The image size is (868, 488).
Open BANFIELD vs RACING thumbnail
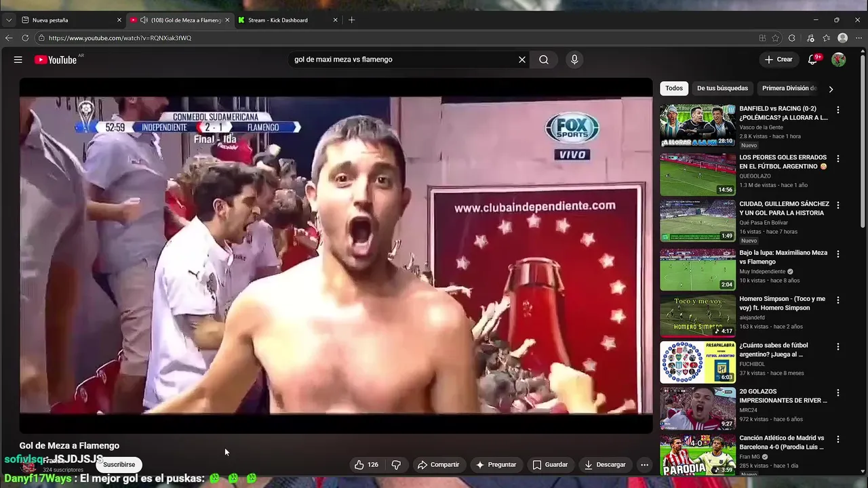click(698, 125)
